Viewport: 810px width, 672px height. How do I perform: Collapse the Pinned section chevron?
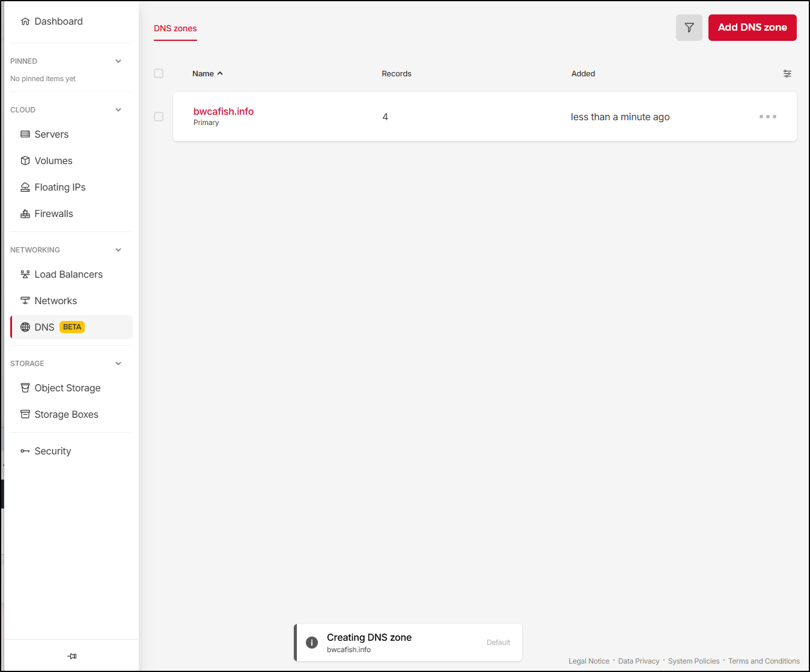coord(118,61)
